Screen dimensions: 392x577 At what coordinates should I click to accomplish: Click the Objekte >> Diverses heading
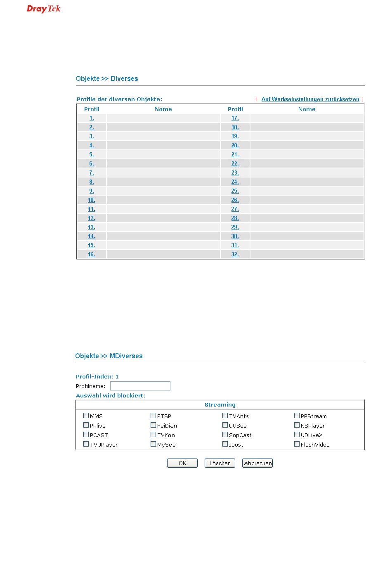pos(107,79)
